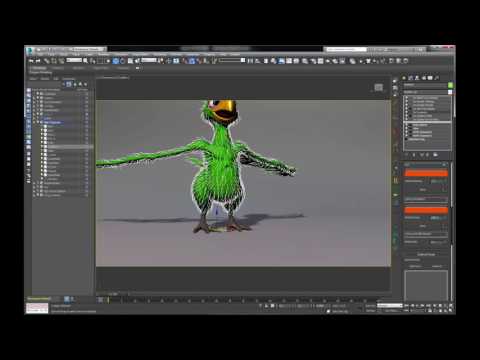Switch to the Motion command panel tab
Image resolution: width=480 pixels, height=360 pixels.
(x=424, y=78)
